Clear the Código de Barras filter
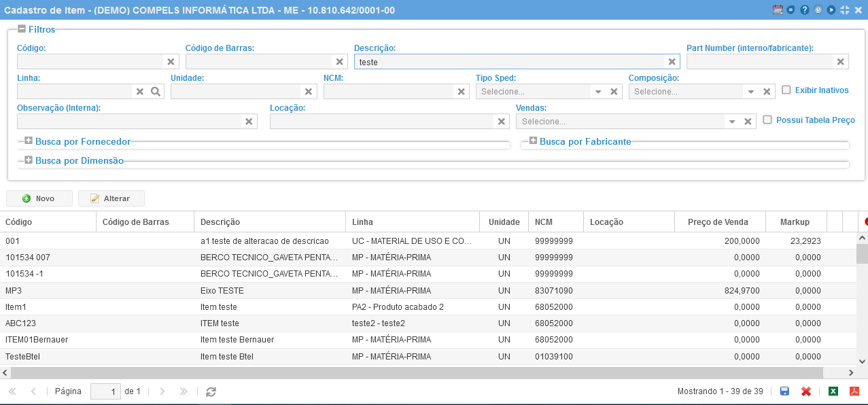868x405 pixels. 340,62
